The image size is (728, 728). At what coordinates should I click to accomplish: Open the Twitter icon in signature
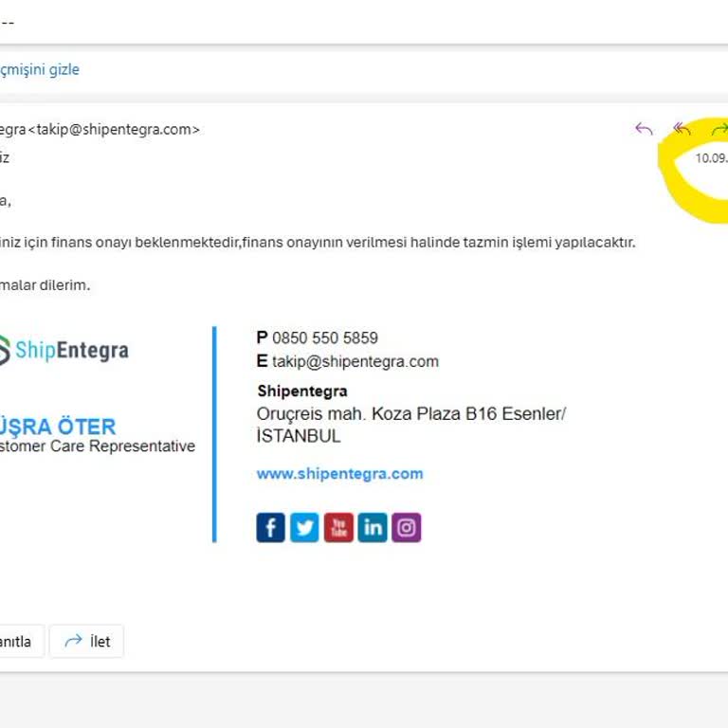coord(304,527)
